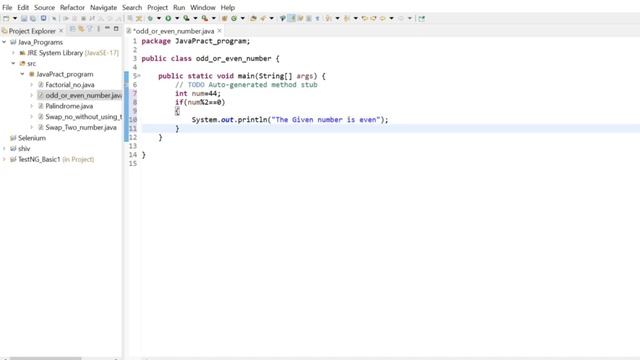This screenshot has height=360, width=640.
Task: Click the New Java Package icon
Action: point(224,18)
